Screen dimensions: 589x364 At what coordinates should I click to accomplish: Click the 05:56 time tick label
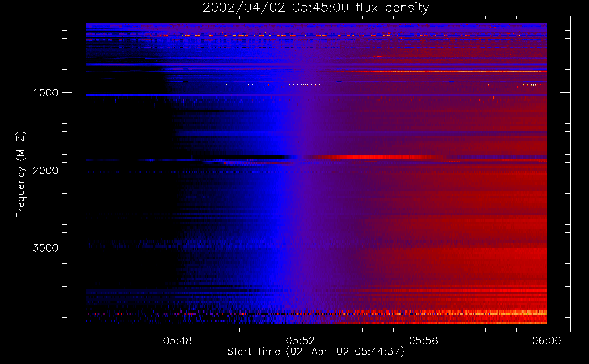click(x=424, y=341)
